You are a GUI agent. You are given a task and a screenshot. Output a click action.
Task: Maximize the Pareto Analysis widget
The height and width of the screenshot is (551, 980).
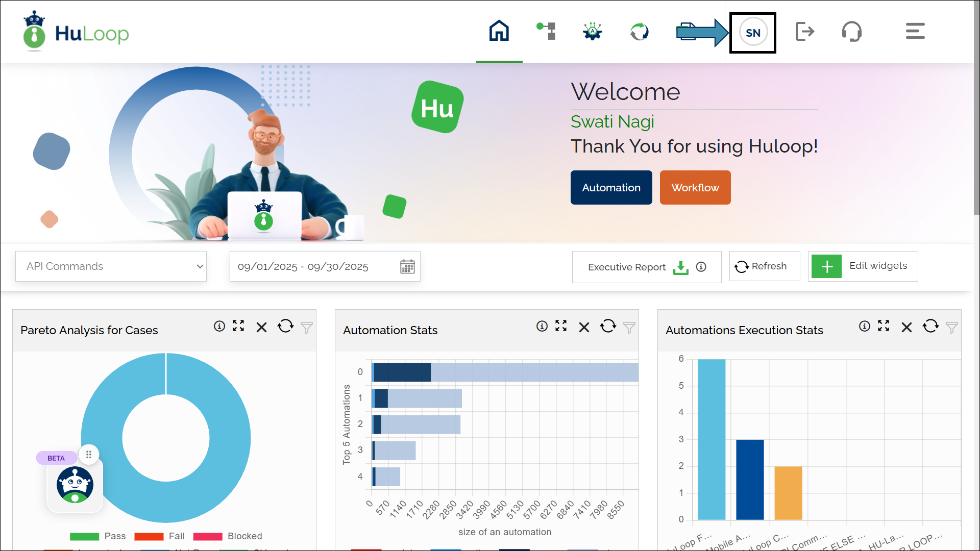click(238, 326)
